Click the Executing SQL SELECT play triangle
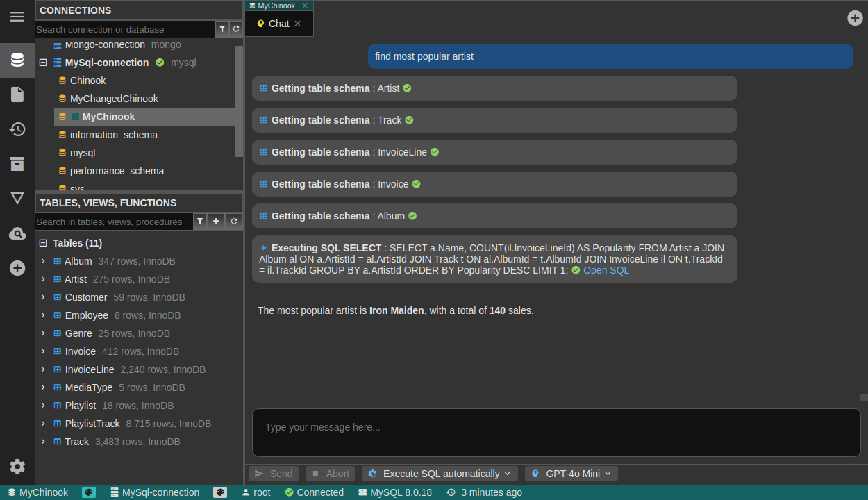The image size is (868, 500). [264, 248]
